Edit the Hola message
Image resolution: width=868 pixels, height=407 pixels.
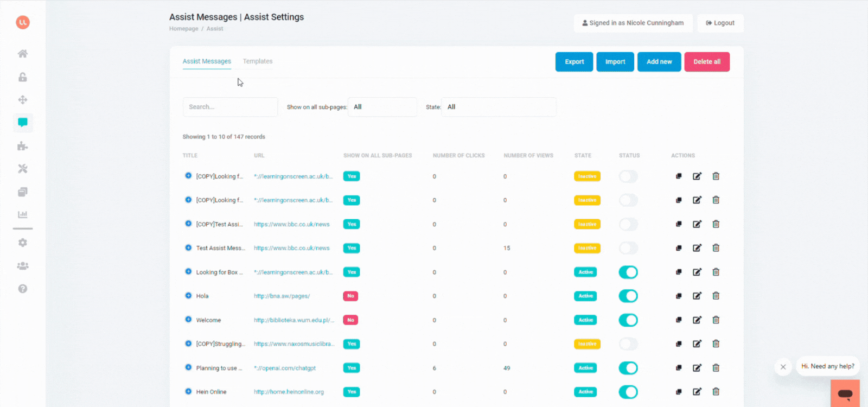point(697,296)
